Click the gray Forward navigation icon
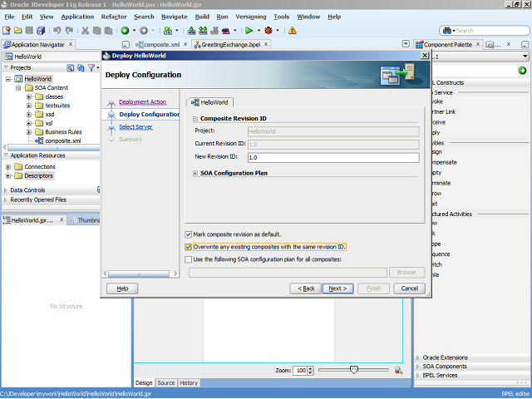The width and height of the screenshot is (532, 399). (x=144, y=31)
